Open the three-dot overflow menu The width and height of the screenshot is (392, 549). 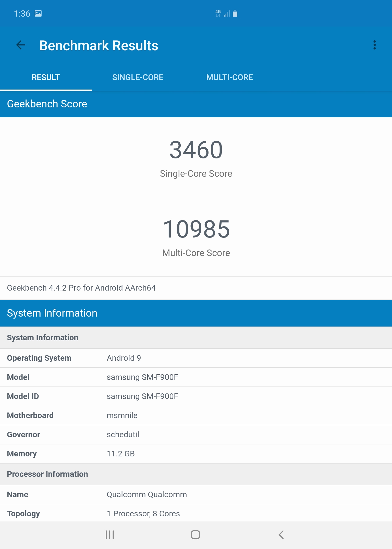374,45
